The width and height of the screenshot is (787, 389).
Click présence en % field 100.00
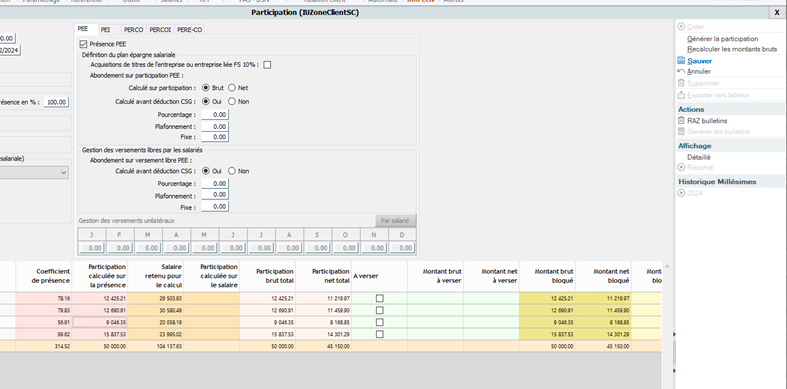(56, 102)
